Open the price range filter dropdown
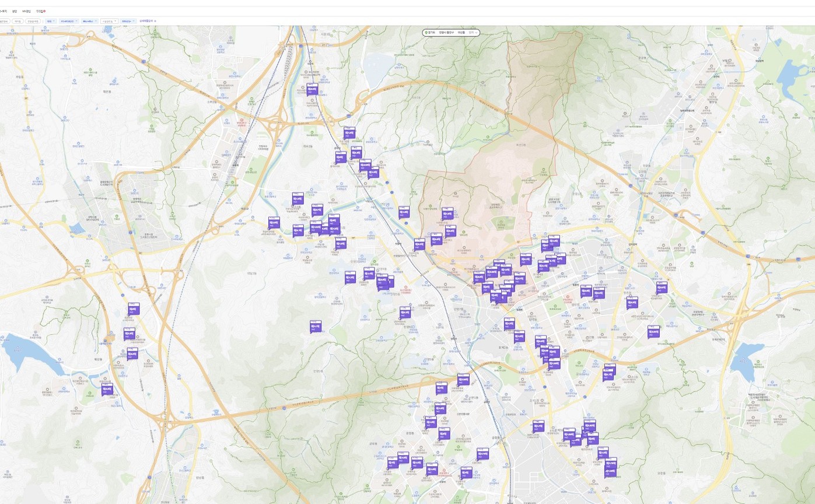 tap(69, 21)
